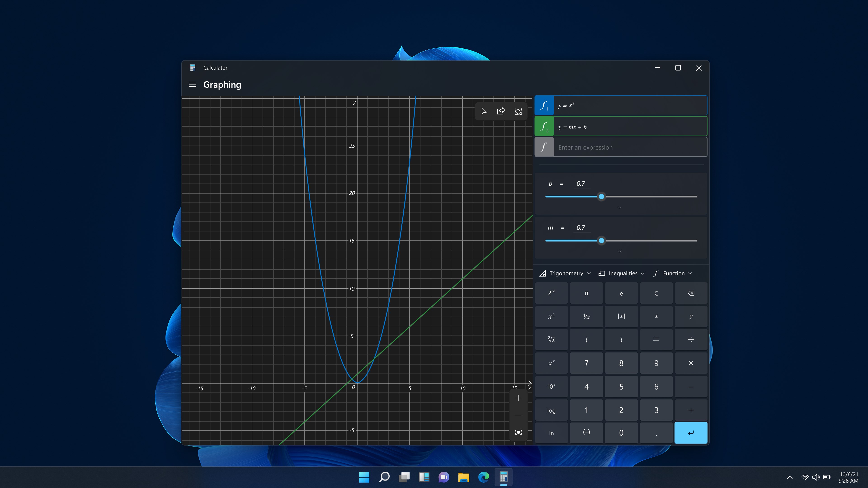Click the Enter an expression field
868x488 pixels.
pos(630,147)
